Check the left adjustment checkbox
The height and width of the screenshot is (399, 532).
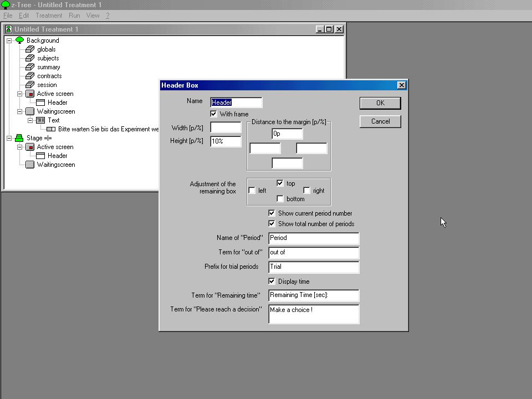coord(252,190)
